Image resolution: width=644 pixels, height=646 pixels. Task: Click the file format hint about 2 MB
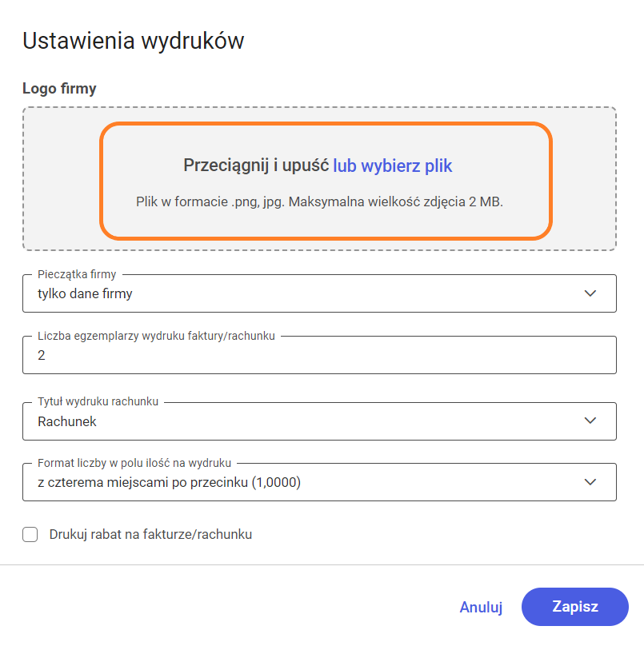(x=319, y=201)
